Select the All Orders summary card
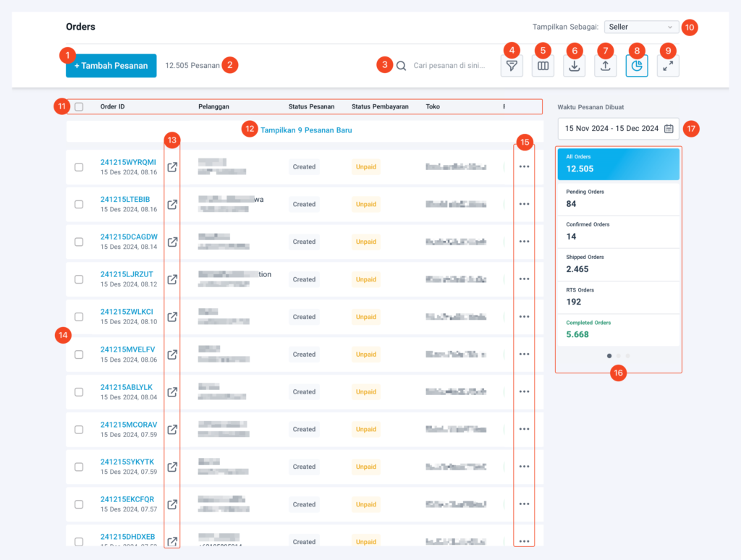Viewport: 741px width, 560px height. coord(618,164)
